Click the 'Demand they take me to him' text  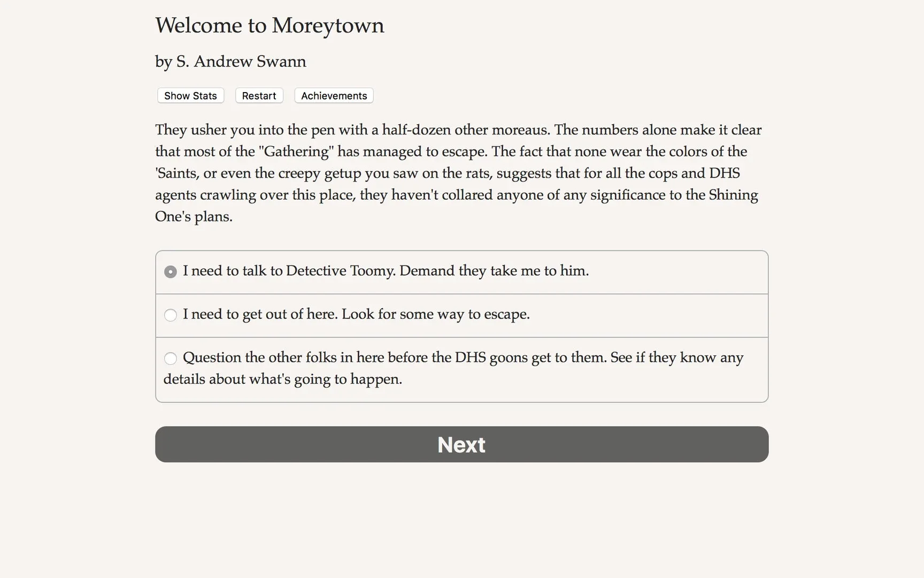pos(494,271)
